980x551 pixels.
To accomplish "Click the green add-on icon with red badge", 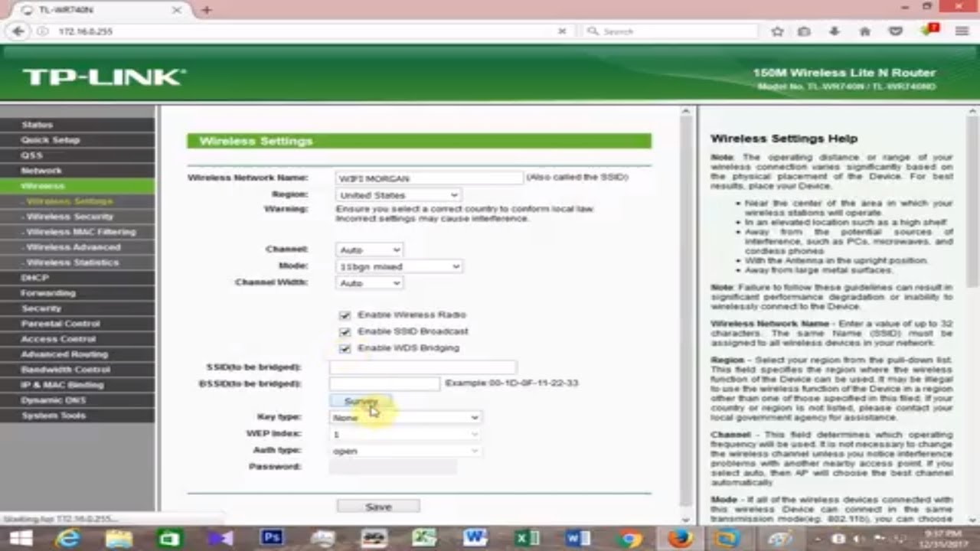I will pos(929,31).
